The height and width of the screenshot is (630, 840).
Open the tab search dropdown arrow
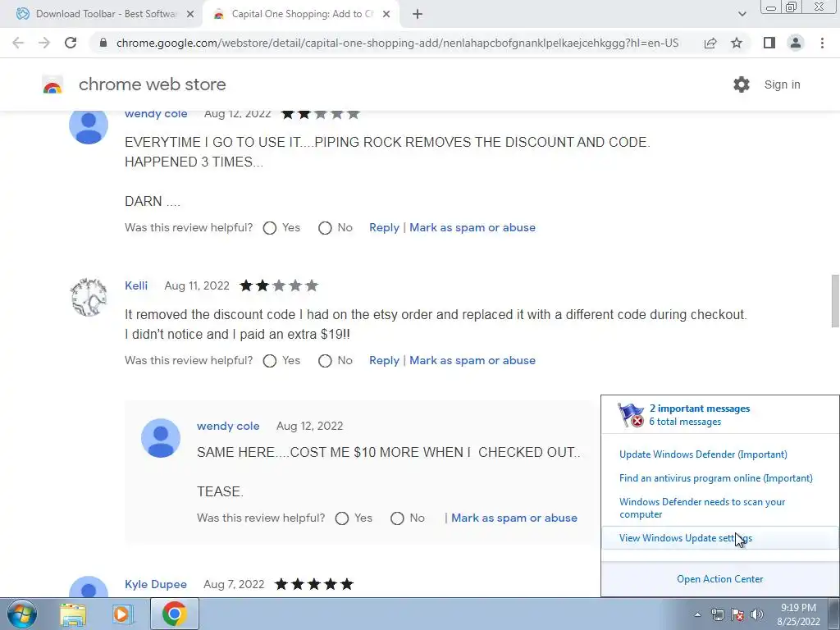click(x=742, y=14)
